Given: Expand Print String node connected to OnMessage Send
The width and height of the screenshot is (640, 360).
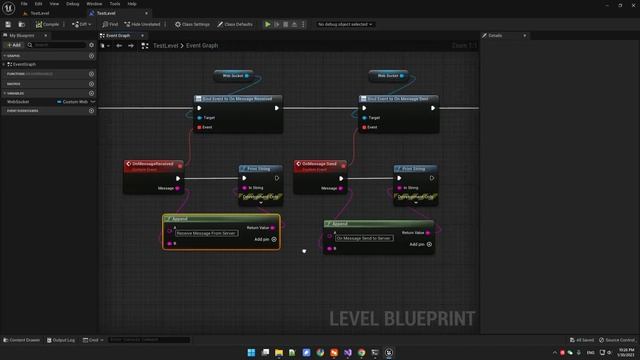Looking at the screenshot, I should point(416,202).
